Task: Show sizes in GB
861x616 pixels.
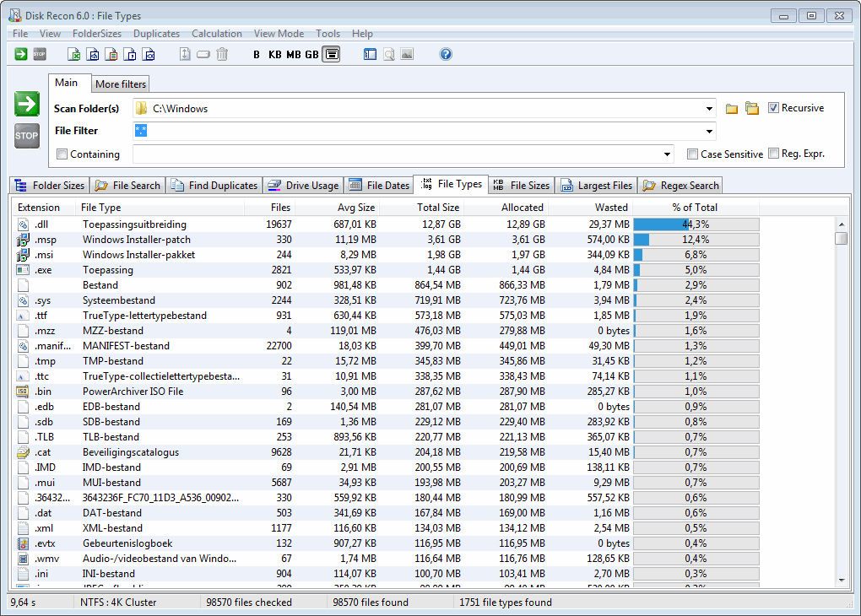Action: (311, 54)
